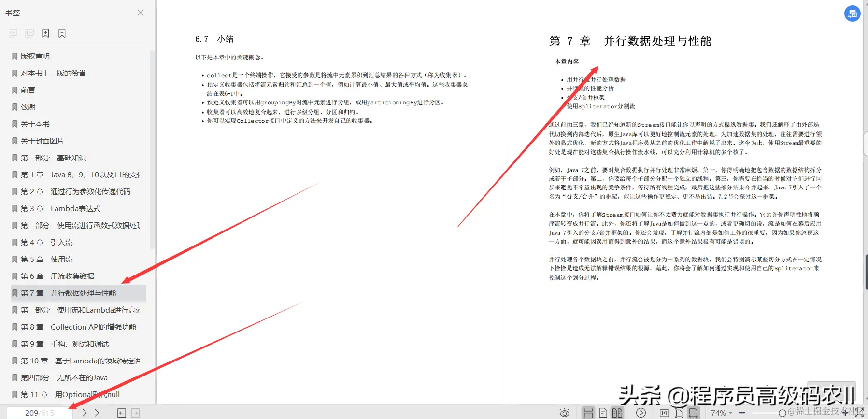Select 第四部分 无所不在的Java bookmark
The image size is (868, 419).
tap(78, 377)
